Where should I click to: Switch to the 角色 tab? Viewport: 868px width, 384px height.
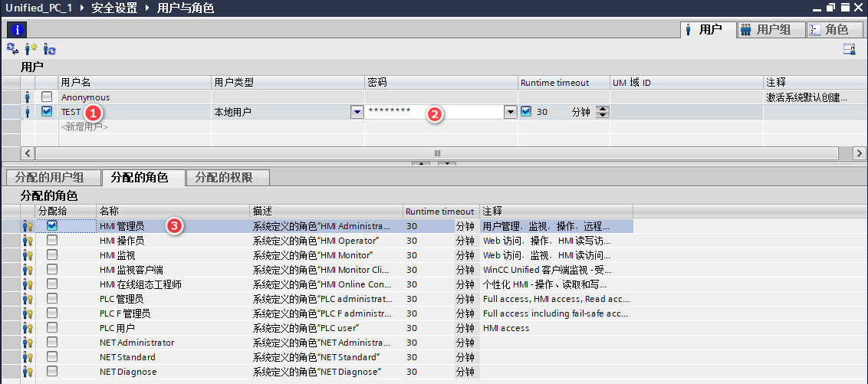pos(835,30)
